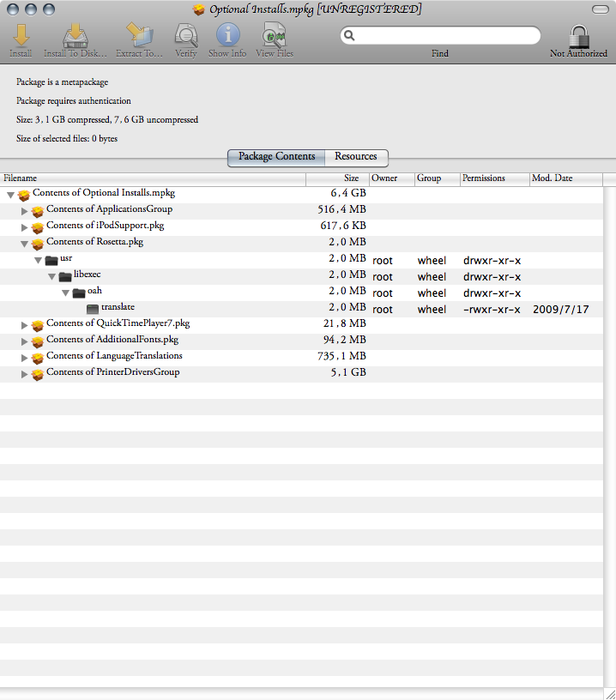Select the Package Contents tab

277,157
